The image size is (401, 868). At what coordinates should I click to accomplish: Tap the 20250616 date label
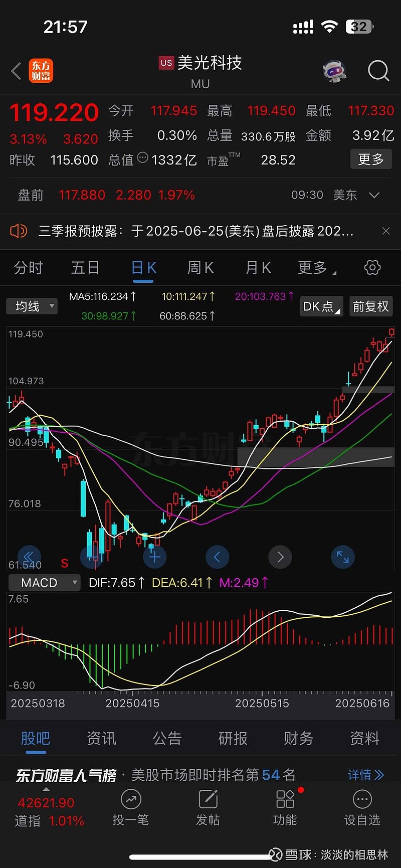coord(362,704)
